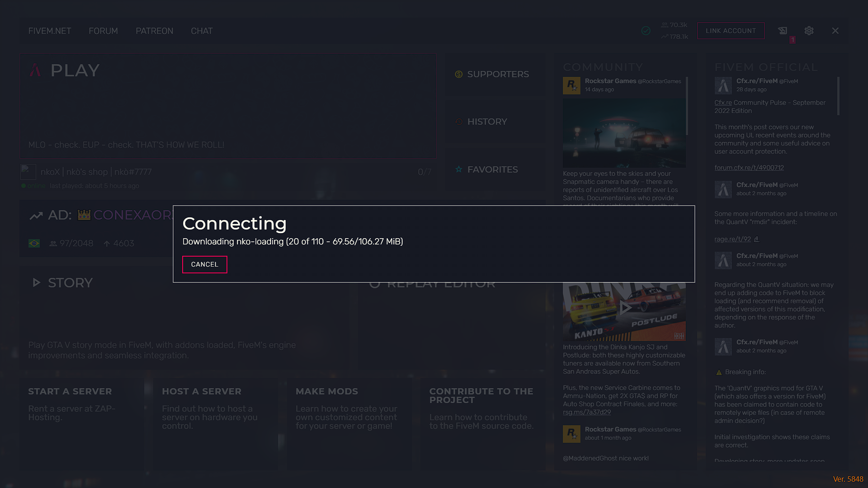868x488 pixels.
Task: Close the FiveM window
Action: point(835,31)
